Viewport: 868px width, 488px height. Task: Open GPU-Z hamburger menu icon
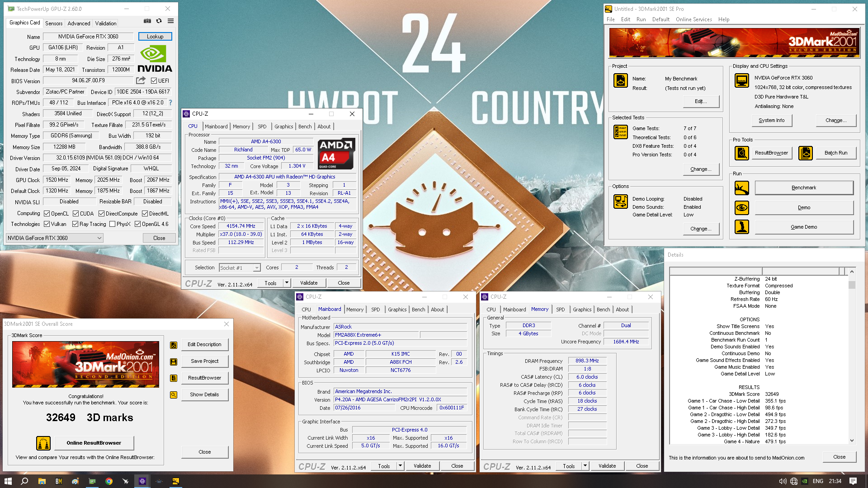pyautogui.click(x=170, y=21)
